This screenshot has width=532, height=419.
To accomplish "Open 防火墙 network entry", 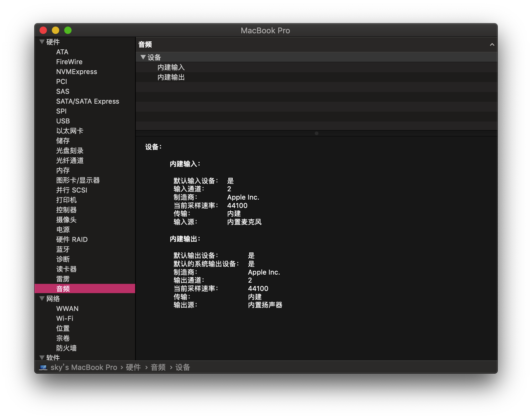I will pyautogui.click(x=85, y=348).
